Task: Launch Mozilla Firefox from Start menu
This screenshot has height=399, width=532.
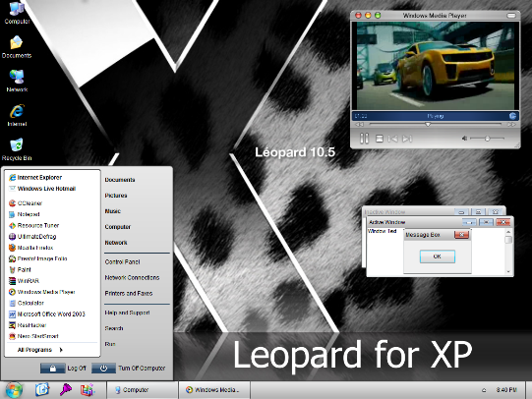Action: [31, 248]
